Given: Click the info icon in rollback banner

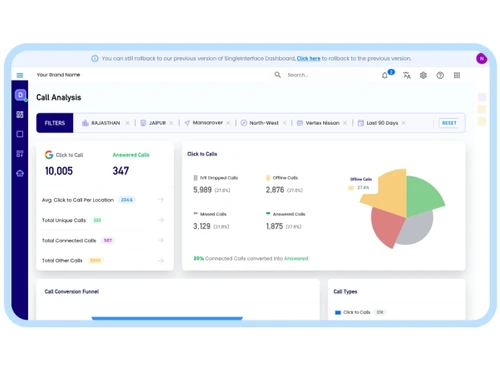Looking at the screenshot, I should (95, 59).
